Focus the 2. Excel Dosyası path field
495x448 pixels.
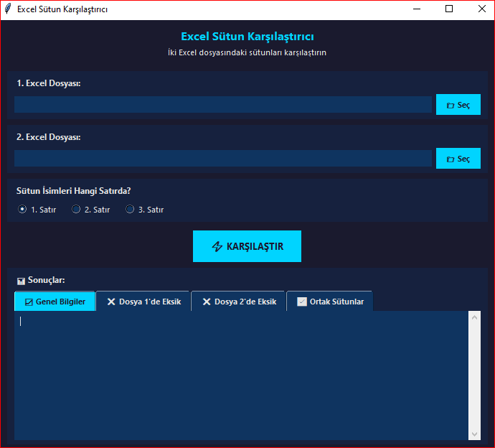pos(223,158)
